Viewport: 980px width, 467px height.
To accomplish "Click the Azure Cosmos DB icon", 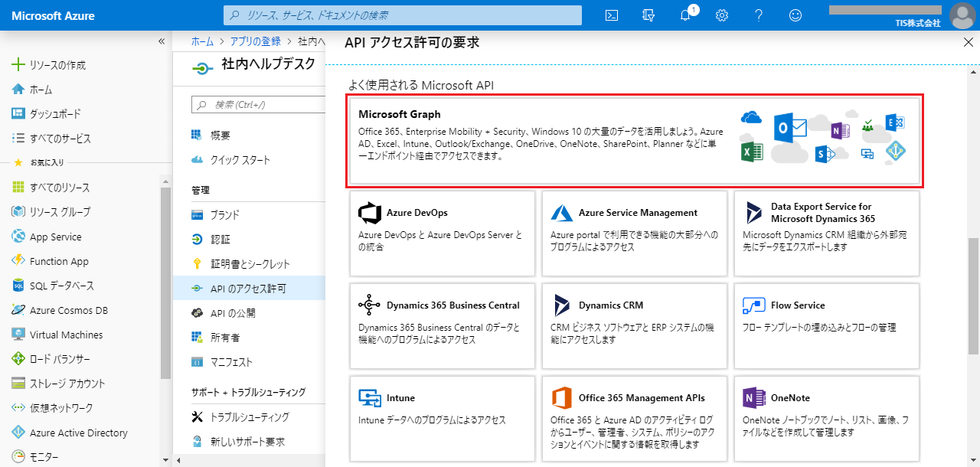I will [x=18, y=310].
